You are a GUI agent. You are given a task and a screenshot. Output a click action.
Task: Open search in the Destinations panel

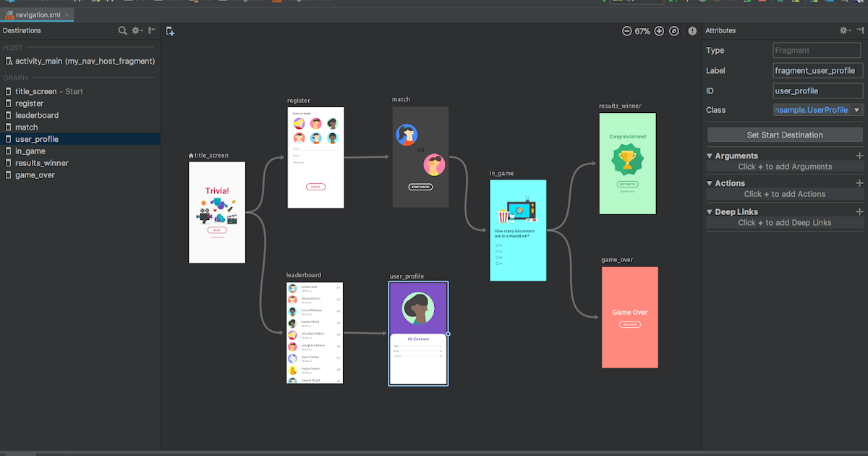click(x=123, y=30)
